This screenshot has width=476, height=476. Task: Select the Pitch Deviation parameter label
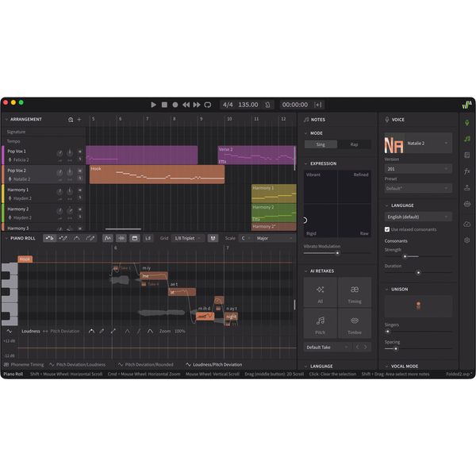tap(65, 331)
